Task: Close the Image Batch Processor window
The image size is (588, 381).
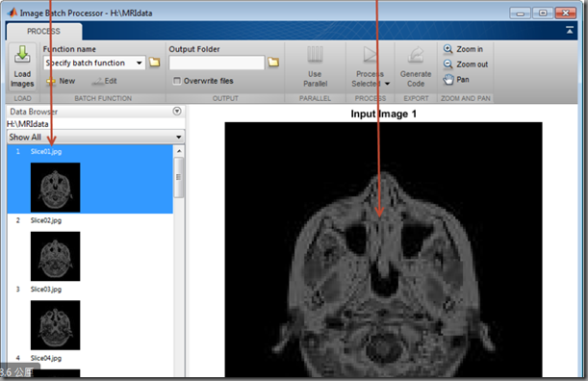Action: (566, 13)
